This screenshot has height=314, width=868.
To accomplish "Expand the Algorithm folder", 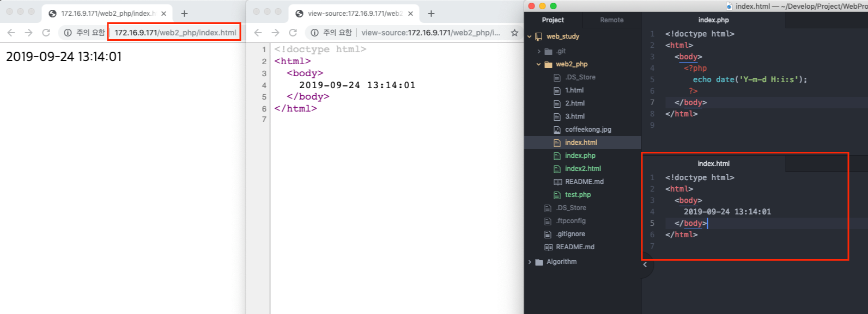I will pos(529,262).
